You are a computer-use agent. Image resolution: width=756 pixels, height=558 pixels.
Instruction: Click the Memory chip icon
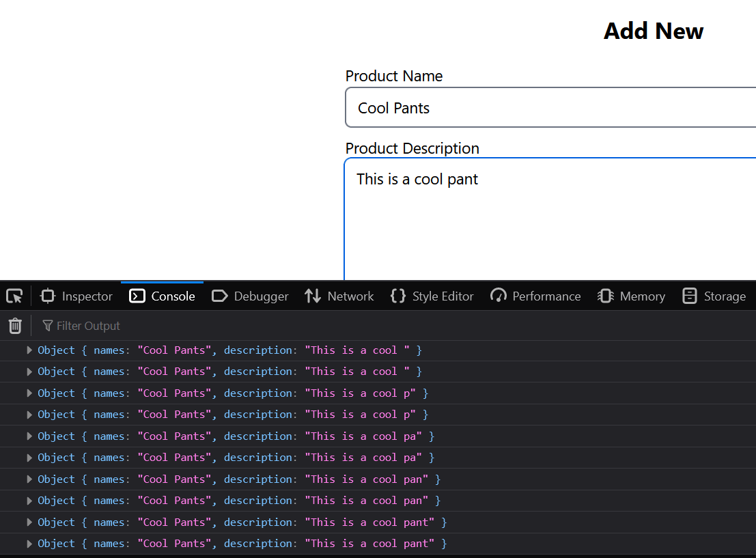(606, 296)
